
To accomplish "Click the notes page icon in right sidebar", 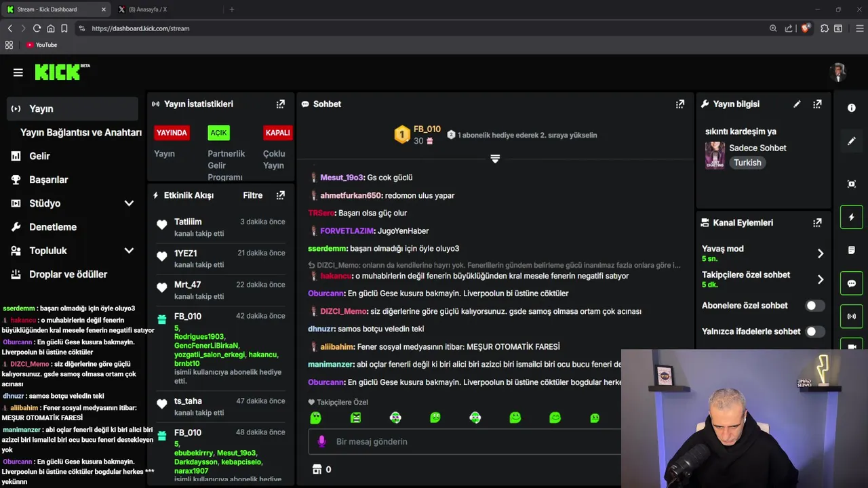I will click(x=852, y=250).
